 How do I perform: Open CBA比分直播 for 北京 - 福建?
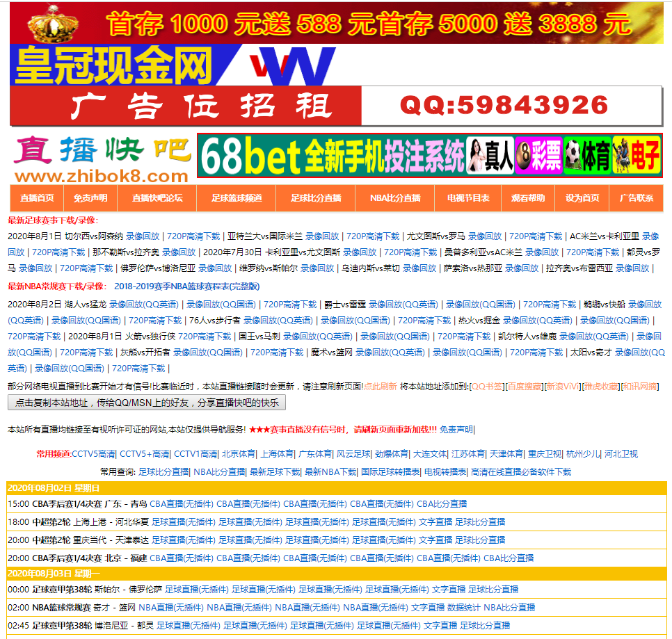(x=509, y=558)
